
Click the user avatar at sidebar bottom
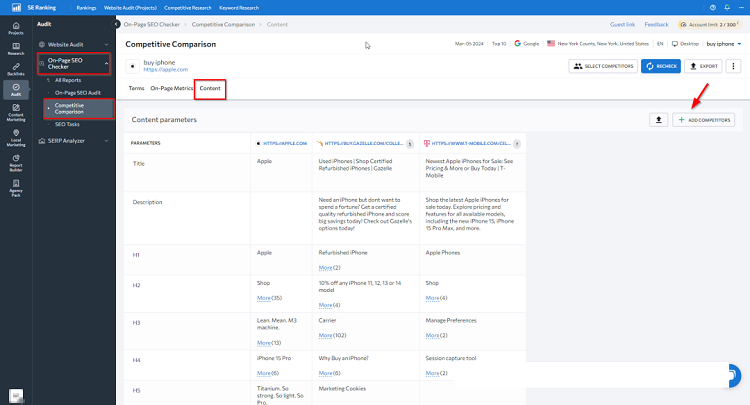16,396
